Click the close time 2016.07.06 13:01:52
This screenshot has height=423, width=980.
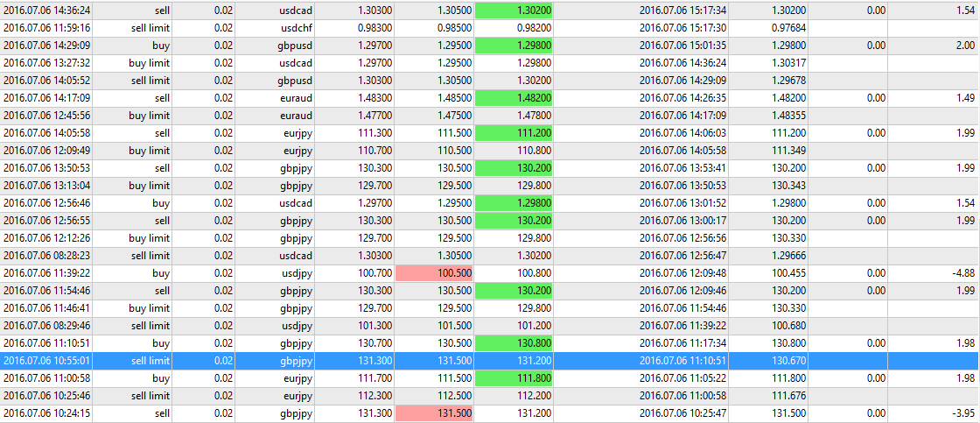[x=681, y=203]
